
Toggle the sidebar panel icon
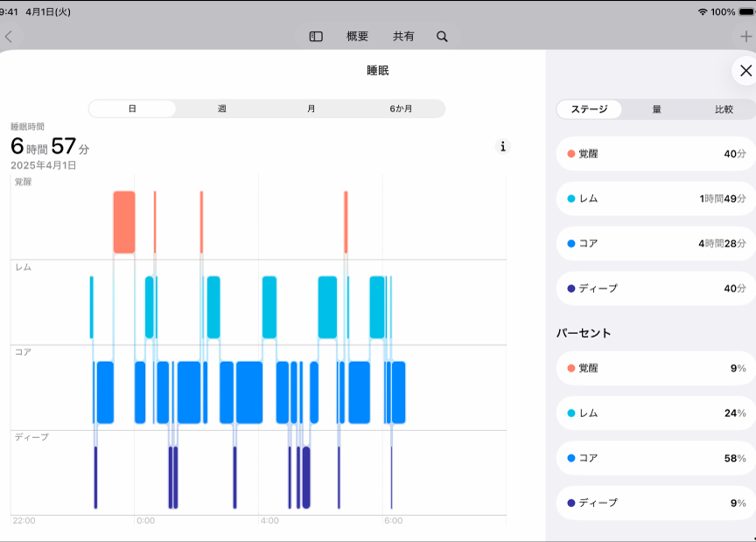click(x=316, y=37)
